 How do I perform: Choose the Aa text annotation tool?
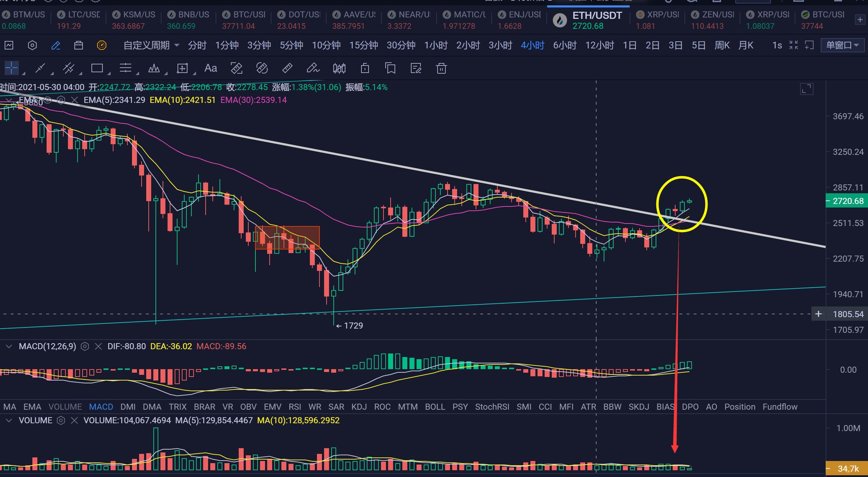coord(211,68)
